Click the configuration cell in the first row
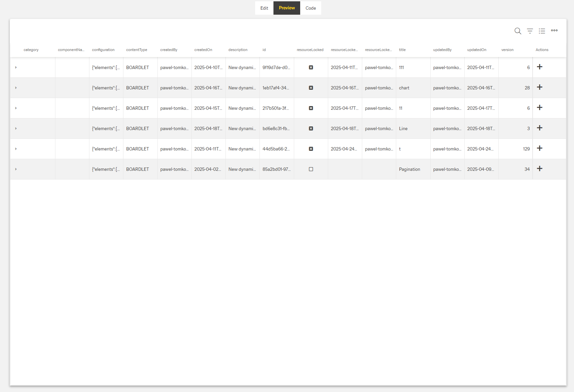This screenshot has height=392, width=574. [x=106, y=67]
